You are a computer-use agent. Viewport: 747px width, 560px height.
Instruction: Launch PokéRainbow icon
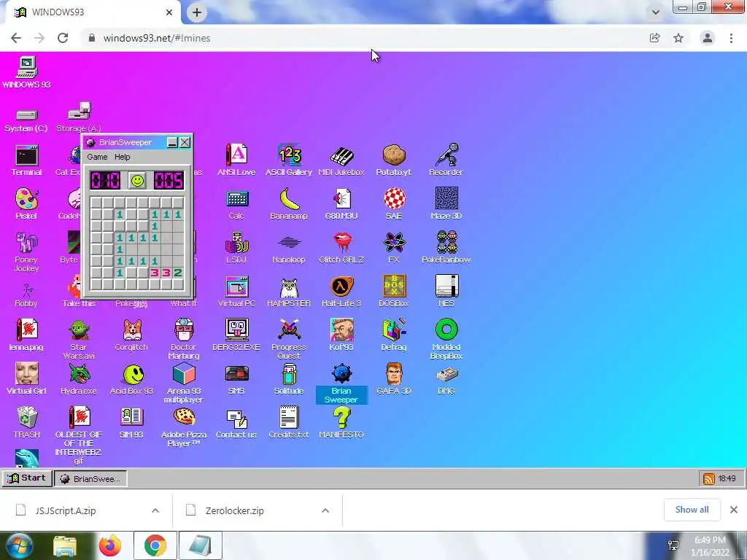pos(446,242)
